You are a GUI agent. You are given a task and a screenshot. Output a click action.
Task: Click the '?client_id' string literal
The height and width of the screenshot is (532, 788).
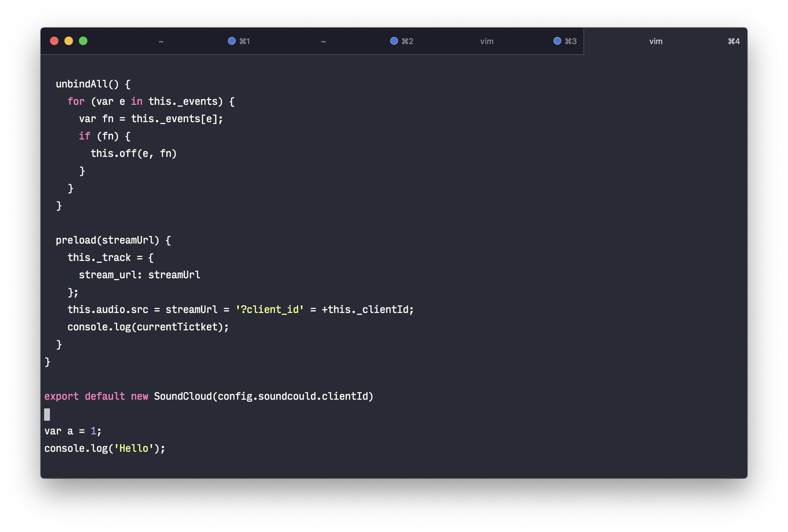tap(269, 309)
